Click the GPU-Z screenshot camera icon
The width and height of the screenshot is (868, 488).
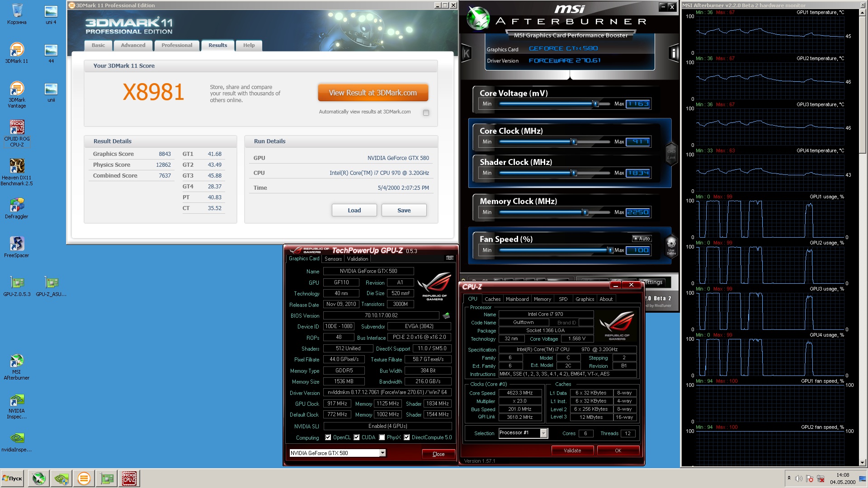449,258
